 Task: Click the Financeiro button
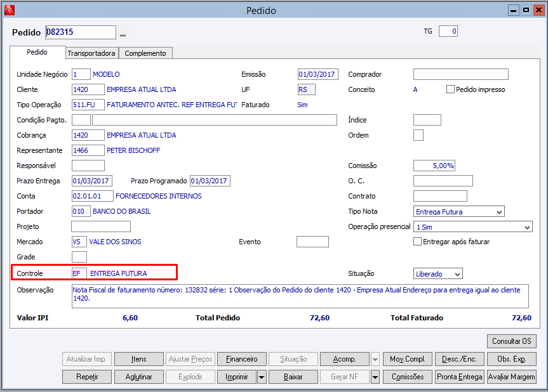click(241, 359)
